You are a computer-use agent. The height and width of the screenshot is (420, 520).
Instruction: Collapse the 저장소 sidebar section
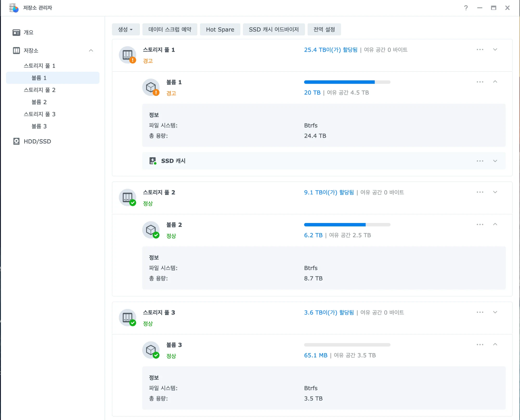point(91,50)
